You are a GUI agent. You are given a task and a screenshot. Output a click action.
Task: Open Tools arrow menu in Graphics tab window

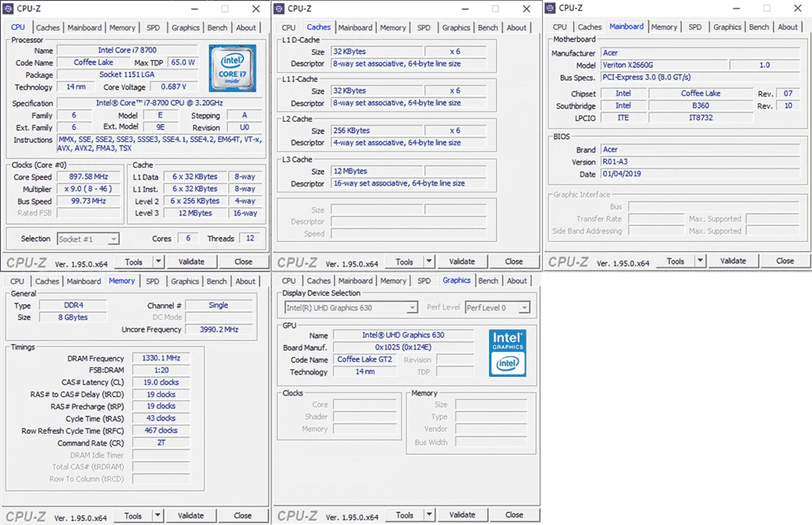point(429,515)
